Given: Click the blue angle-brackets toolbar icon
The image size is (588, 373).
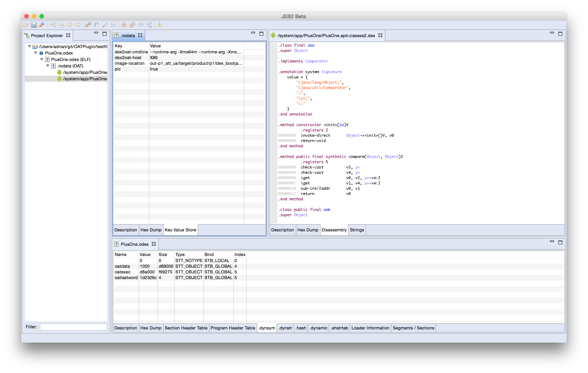Looking at the screenshot, I should (x=141, y=25).
